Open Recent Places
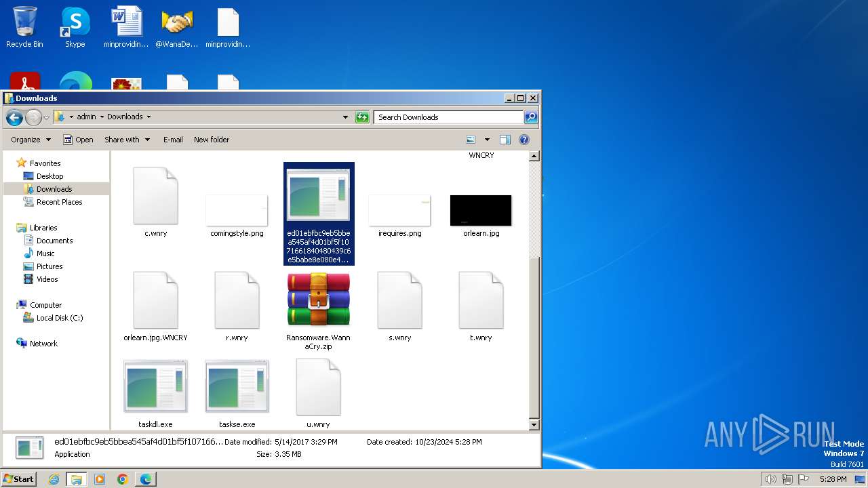The width and height of the screenshot is (868, 488). 53,202
